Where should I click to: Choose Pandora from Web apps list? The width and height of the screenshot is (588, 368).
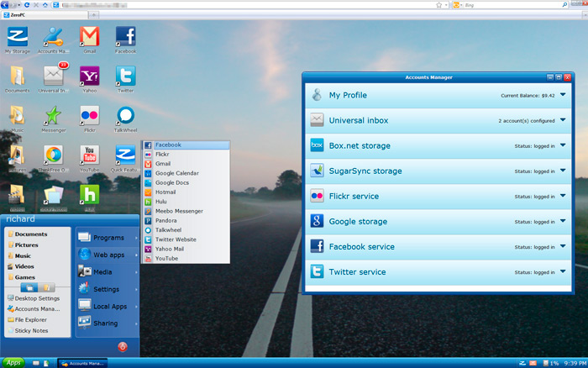coord(186,221)
